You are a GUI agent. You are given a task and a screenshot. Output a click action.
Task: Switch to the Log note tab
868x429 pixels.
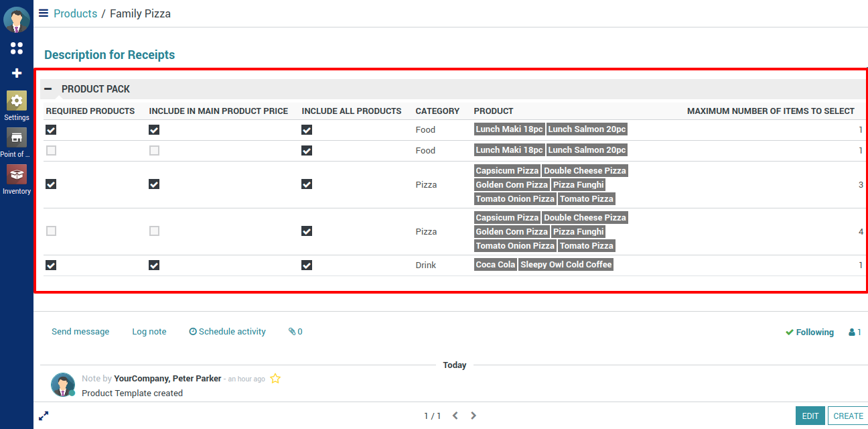coord(149,332)
